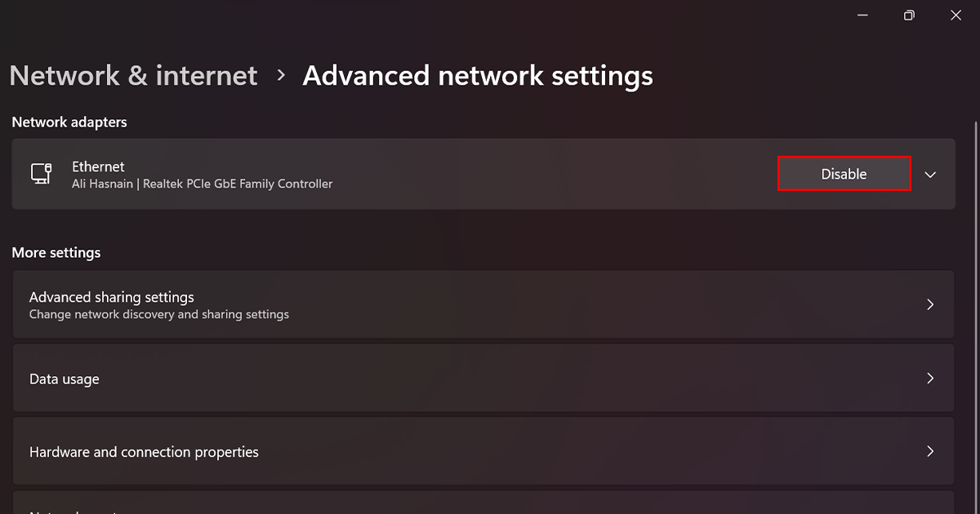Click the Disable button for Ethernet

[x=844, y=173]
